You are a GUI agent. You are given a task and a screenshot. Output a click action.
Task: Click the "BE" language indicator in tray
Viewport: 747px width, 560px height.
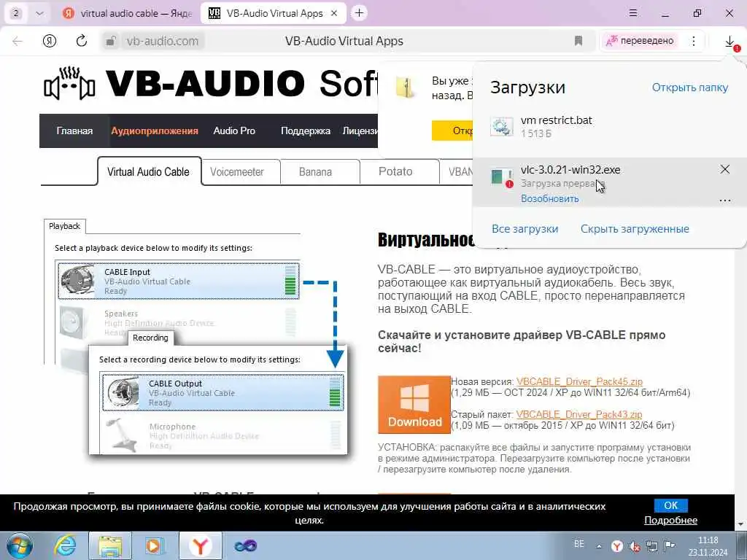coord(578,544)
